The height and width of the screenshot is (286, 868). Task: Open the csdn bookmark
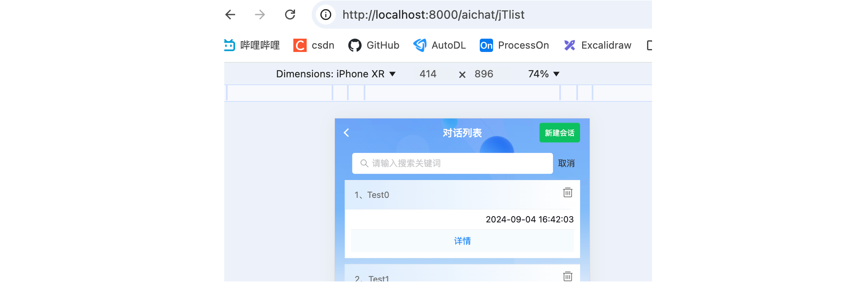[314, 45]
